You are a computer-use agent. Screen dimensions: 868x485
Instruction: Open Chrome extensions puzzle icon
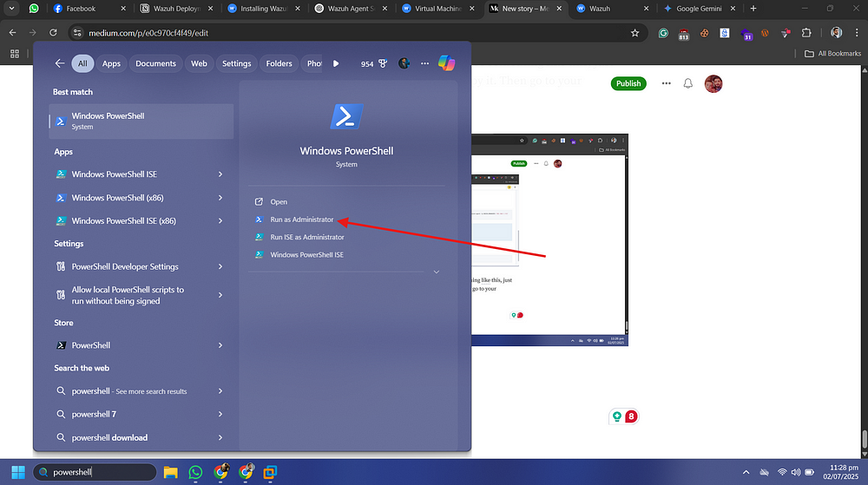(x=806, y=33)
